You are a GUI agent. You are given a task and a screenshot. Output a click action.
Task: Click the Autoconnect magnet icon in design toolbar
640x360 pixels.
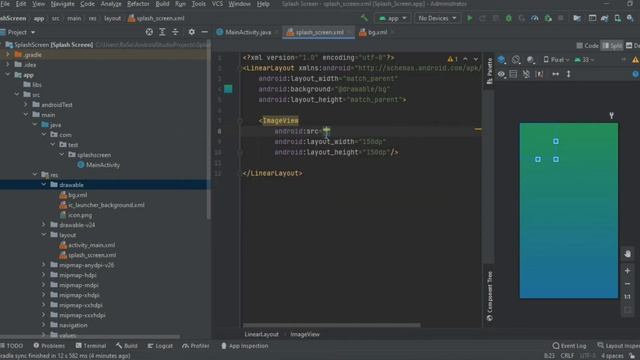526,74
